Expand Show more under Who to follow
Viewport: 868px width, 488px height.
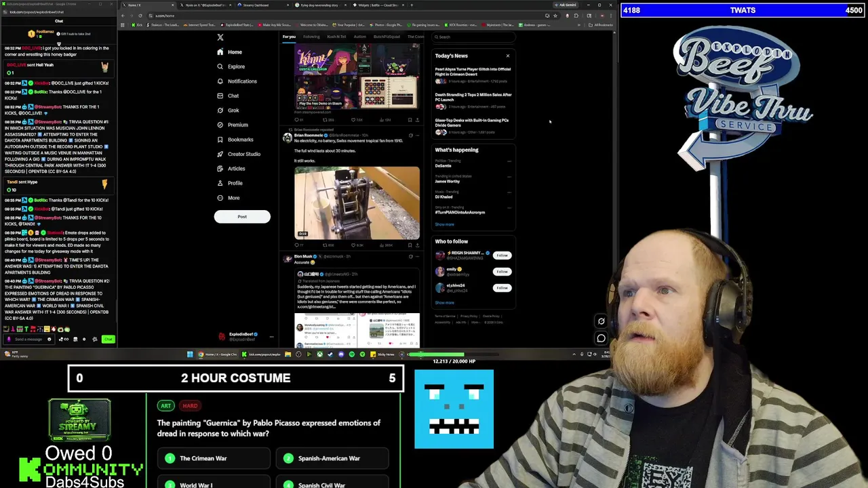pyautogui.click(x=445, y=302)
